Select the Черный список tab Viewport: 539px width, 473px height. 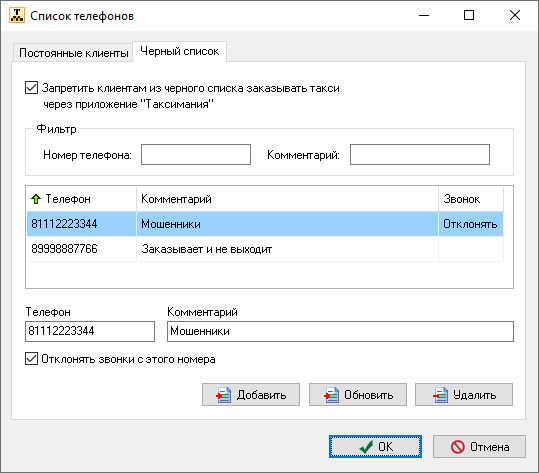point(179,52)
